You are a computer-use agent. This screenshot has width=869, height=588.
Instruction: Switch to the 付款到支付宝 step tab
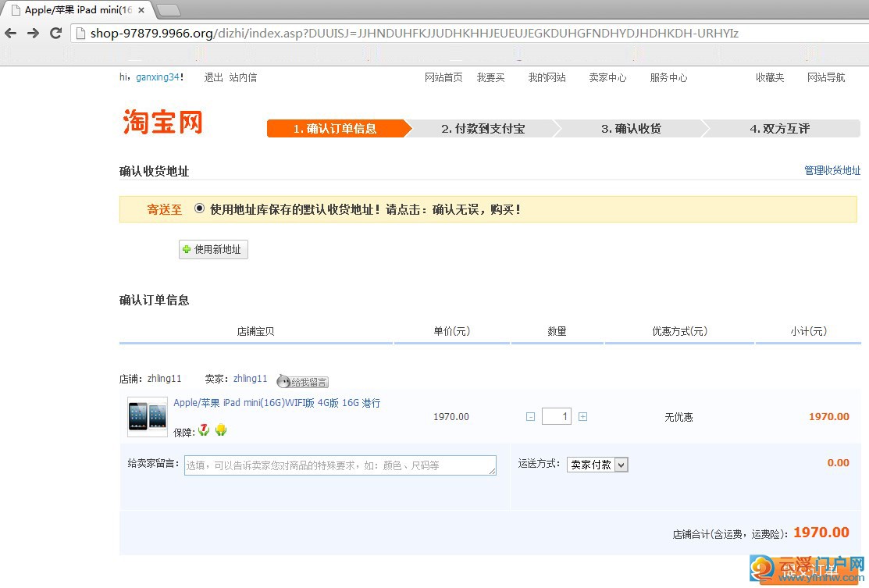pyautogui.click(x=484, y=128)
